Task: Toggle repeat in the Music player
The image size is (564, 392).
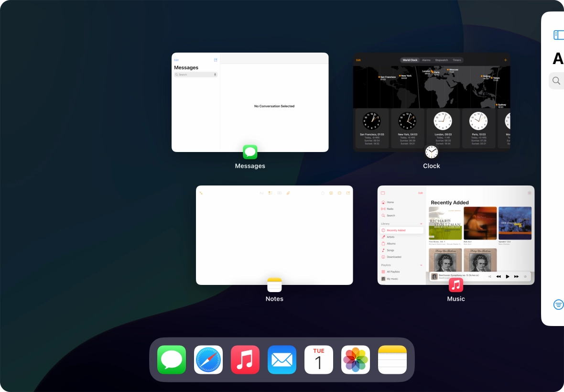Action: [525, 277]
